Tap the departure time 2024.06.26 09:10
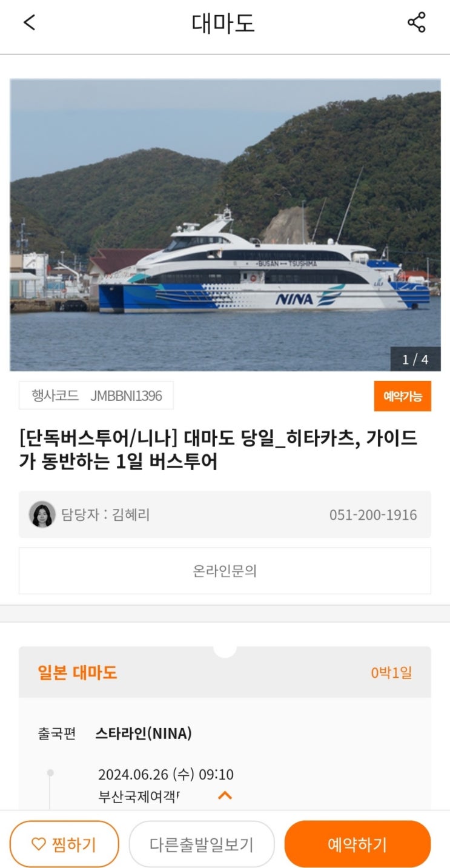The height and width of the screenshot is (868, 450). tap(166, 774)
